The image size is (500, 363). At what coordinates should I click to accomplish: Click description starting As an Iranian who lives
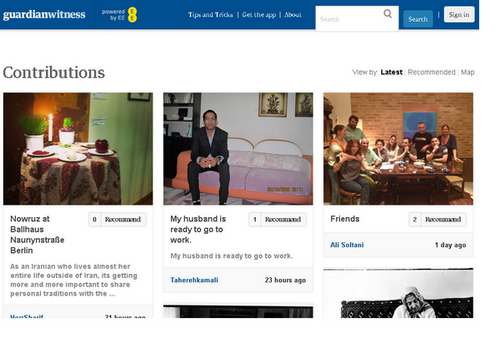point(74,280)
